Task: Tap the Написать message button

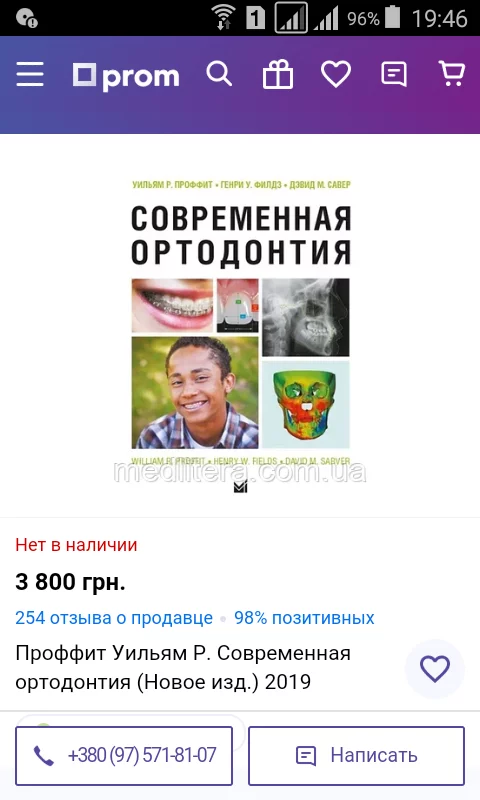Action: click(357, 756)
